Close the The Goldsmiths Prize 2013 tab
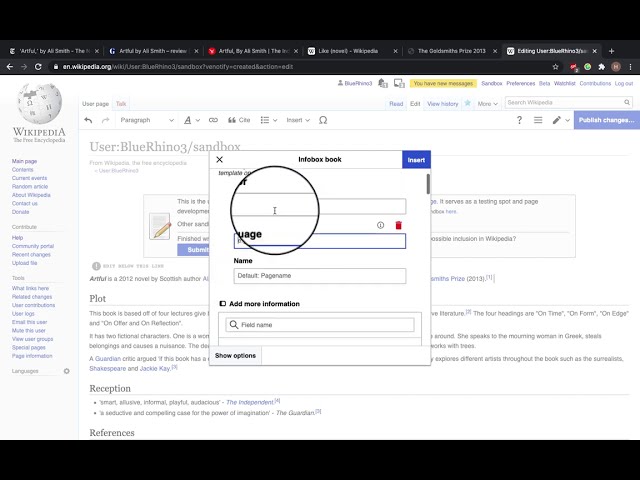The height and width of the screenshot is (480, 640). click(495, 51)
